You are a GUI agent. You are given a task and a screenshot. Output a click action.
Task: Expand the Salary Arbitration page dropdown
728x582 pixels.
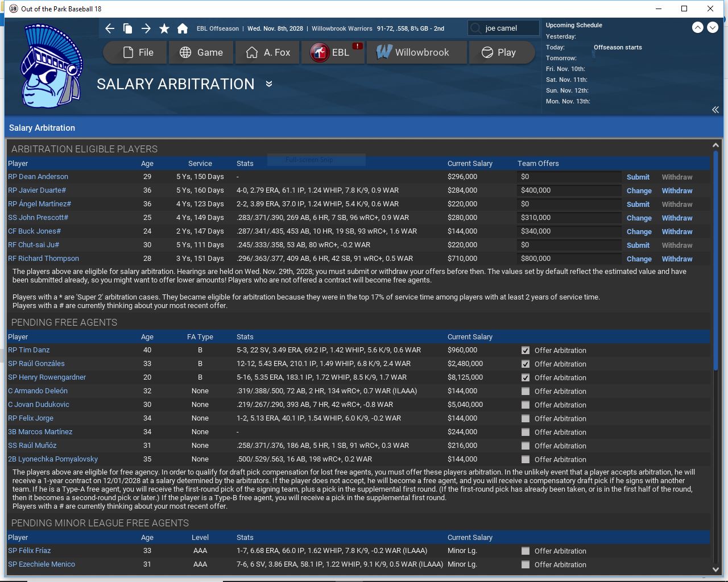click(x=269, y=84)
